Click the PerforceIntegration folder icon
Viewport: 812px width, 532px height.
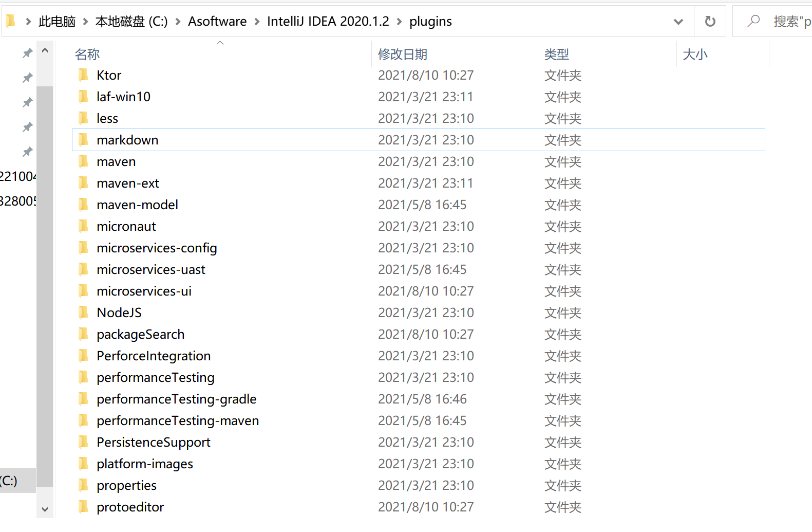tap(83, 356)
